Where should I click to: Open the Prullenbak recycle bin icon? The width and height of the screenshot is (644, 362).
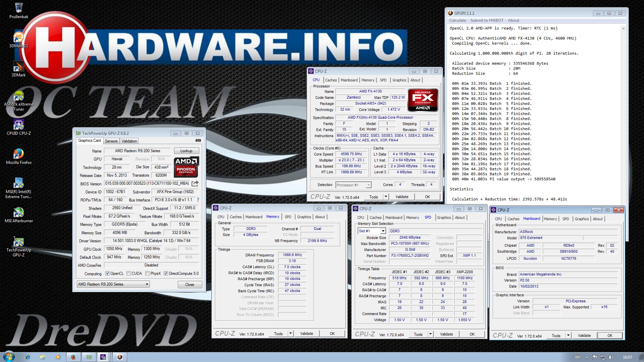pyautogui.click(x=19, y=11)
